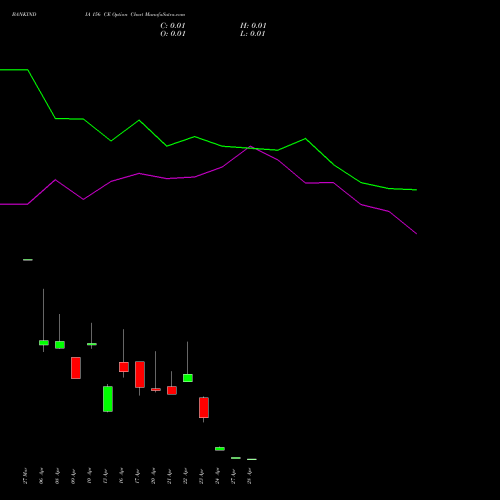Click the '28 Apr' date axis label

click(x=250, y=476)
